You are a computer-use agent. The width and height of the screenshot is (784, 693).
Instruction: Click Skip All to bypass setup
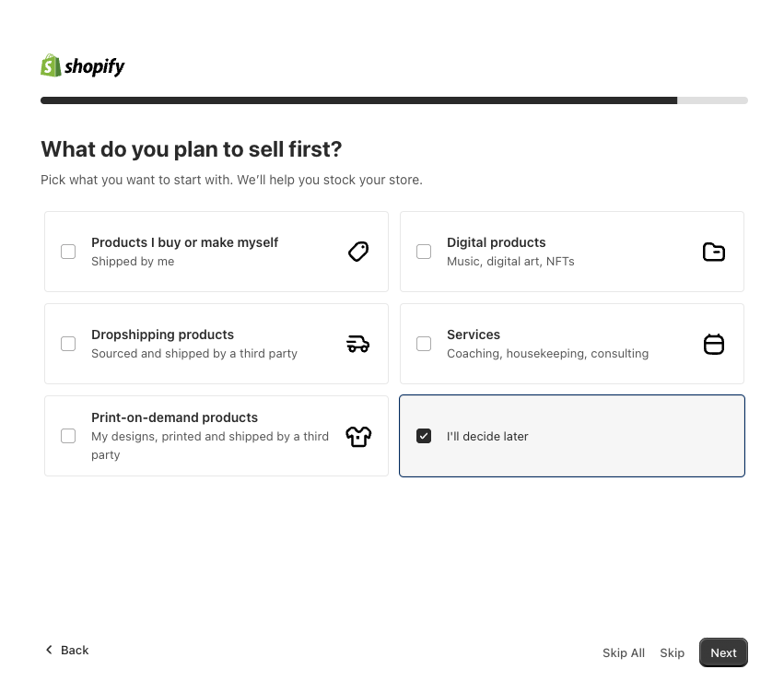click(624, 652)
